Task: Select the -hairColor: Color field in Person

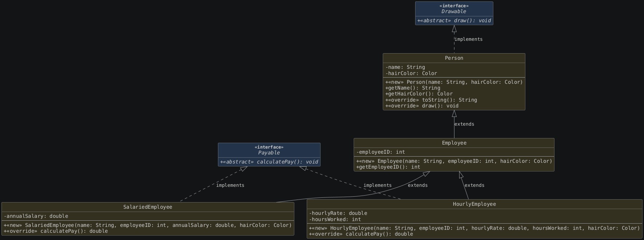Action: click(411, 73)
